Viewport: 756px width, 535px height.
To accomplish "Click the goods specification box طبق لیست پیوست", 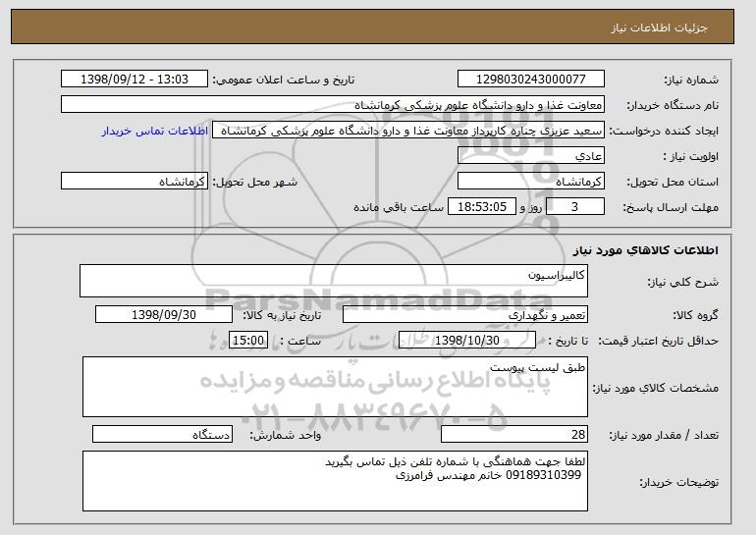I will point(335,387).
